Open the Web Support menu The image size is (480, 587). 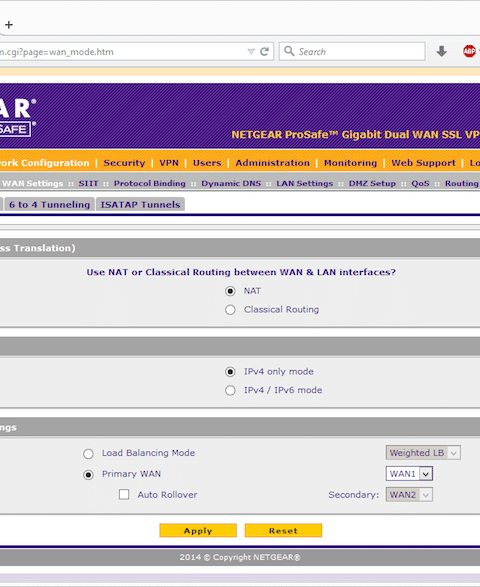pos(423,163)
